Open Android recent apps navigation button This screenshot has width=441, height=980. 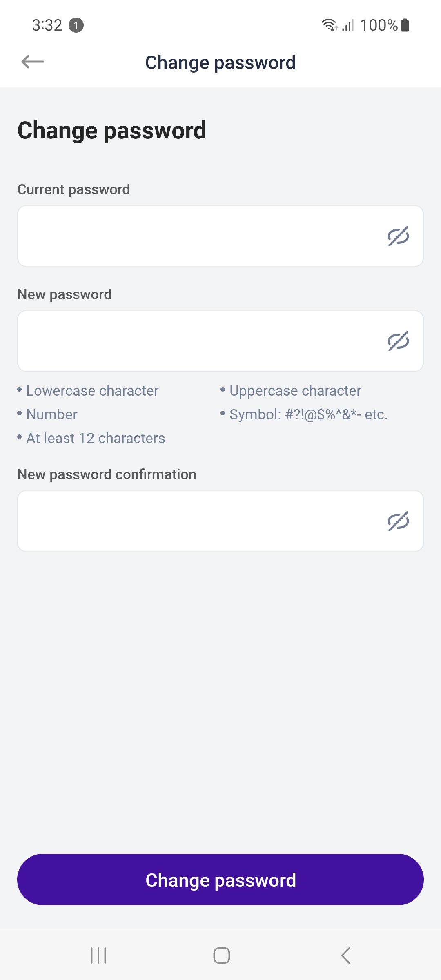click(98, 955)
